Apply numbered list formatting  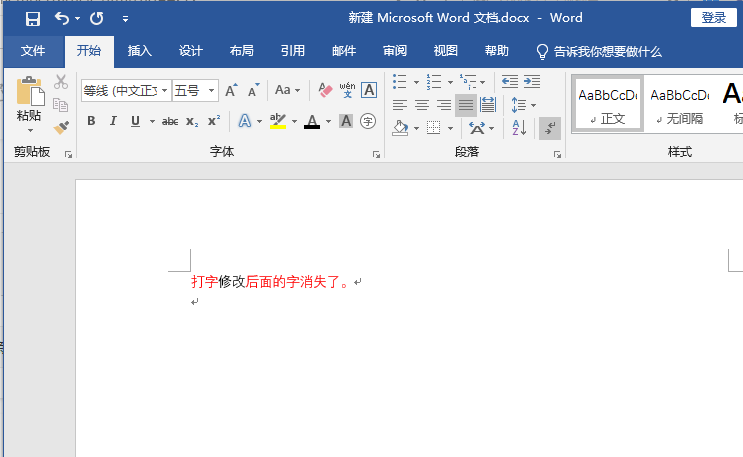[x=434, y=82]
